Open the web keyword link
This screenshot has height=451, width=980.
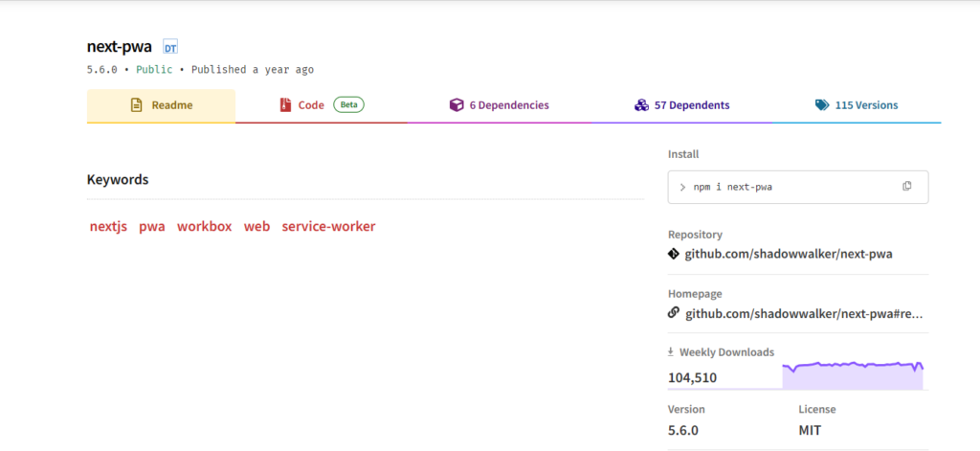click(256, 226)
